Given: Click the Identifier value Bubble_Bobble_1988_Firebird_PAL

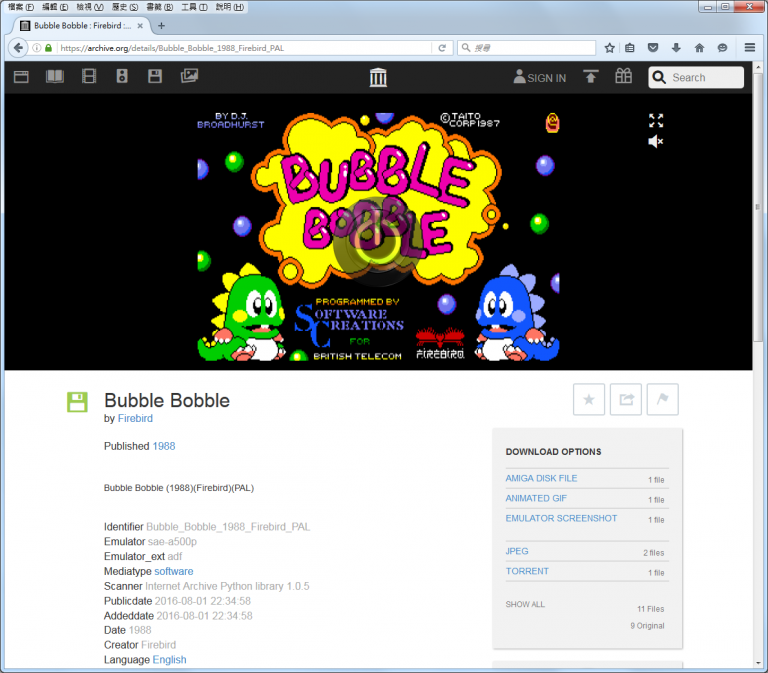Looking at the screenshot, I should [x=228, y=527].
